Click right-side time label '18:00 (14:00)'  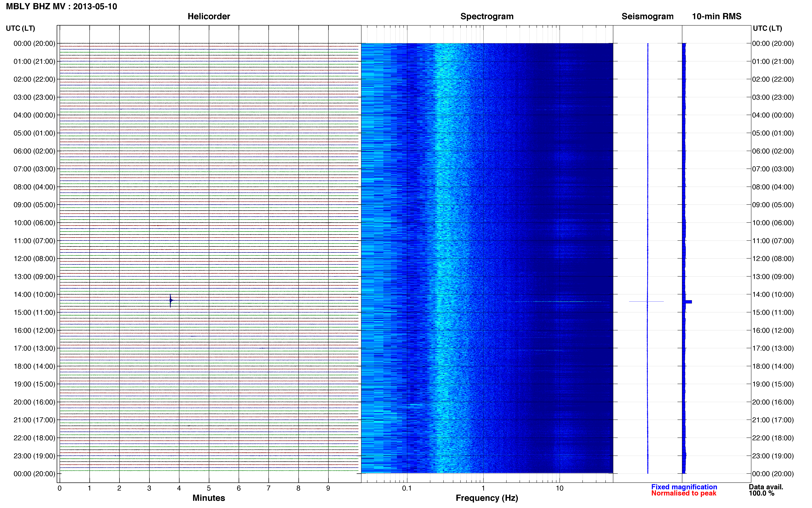point(773,366)
